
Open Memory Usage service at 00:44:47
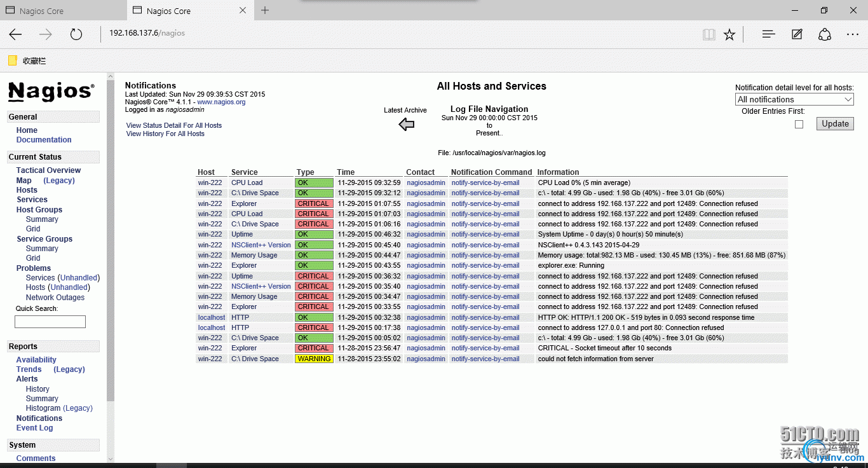pos(254,255)
